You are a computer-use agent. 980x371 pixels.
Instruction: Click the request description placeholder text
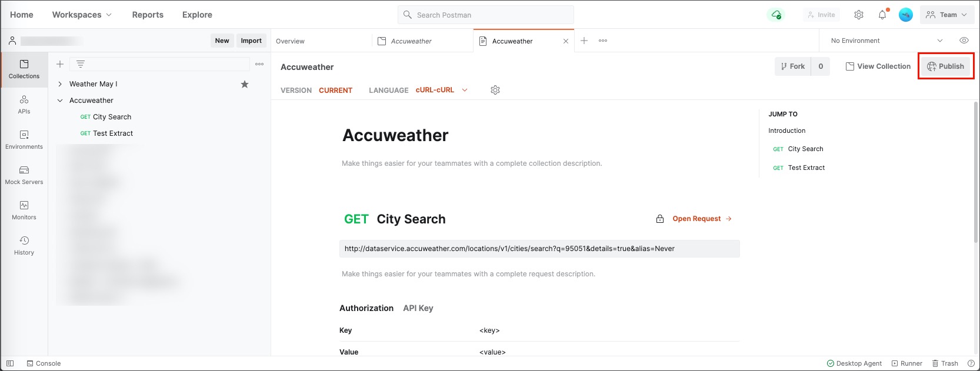pos(468,274)
